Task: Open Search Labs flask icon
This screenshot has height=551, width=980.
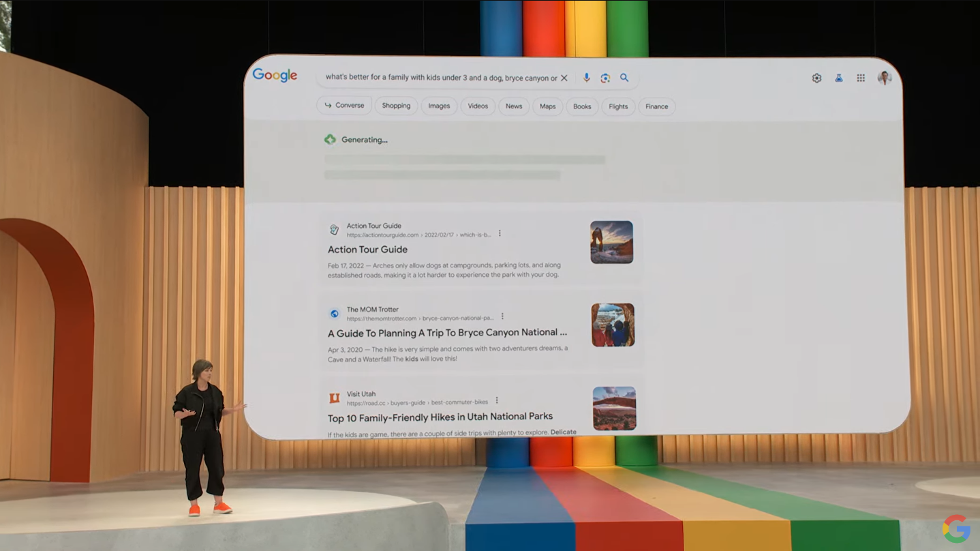Action: [839, 78]
